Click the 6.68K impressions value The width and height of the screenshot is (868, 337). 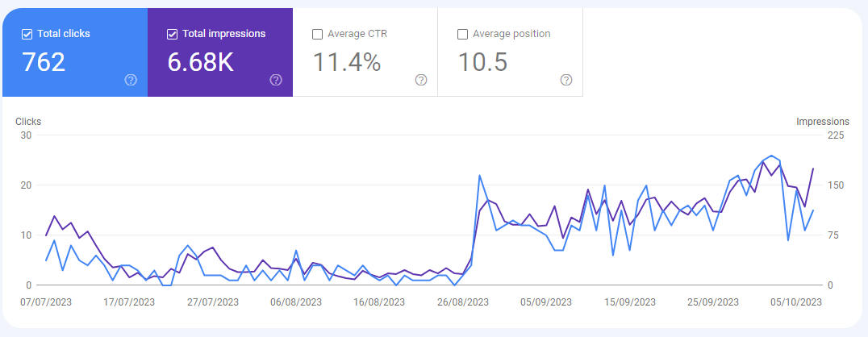click(200, 62)
